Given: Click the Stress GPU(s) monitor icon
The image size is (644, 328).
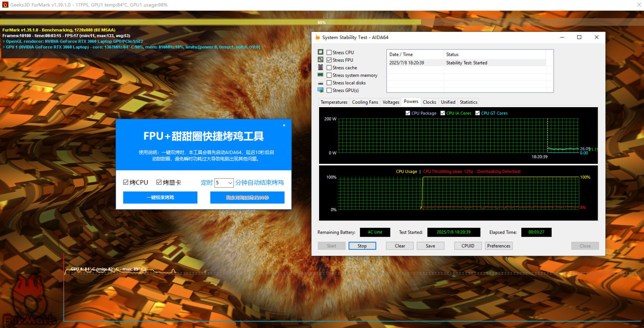Looking at the screenshot, I should tap(320, 90).
